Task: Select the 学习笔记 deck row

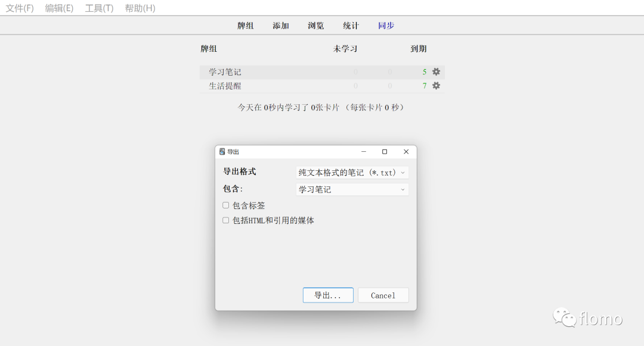Action: [x=323, y=72]
